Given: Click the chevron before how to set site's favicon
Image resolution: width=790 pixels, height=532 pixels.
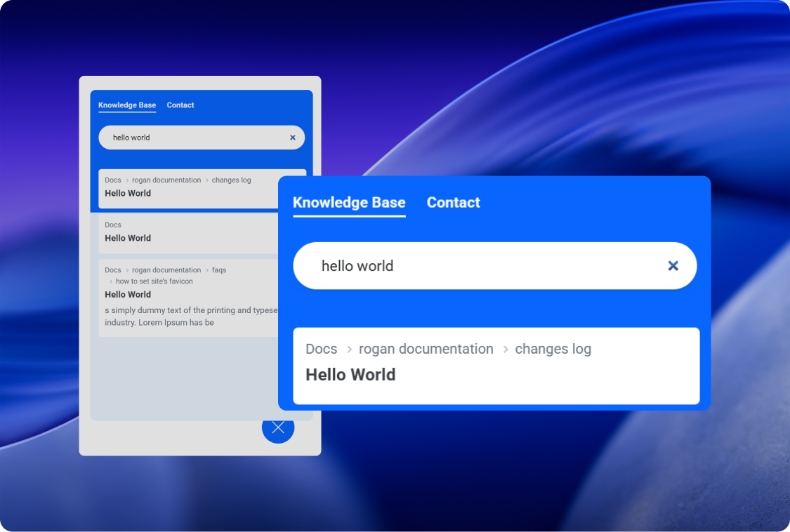Looking at the screenshot, I should [111, 281].
